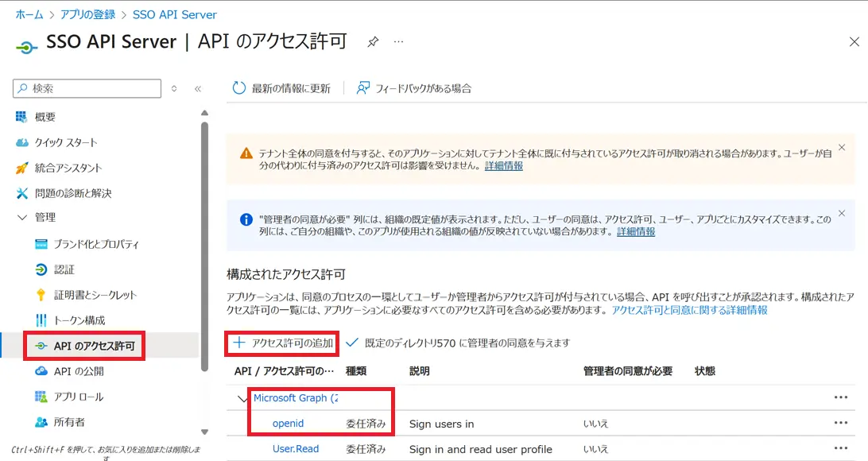868x461 pixels.
Task: Click アクセス許可の追加 button
Action: pyautogui.click(x=282, y=343)
